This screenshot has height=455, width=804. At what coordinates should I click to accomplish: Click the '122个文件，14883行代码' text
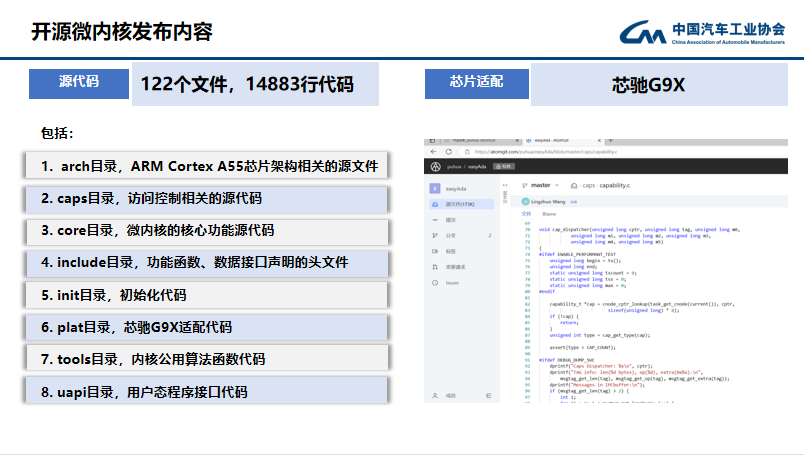point(247,84)
